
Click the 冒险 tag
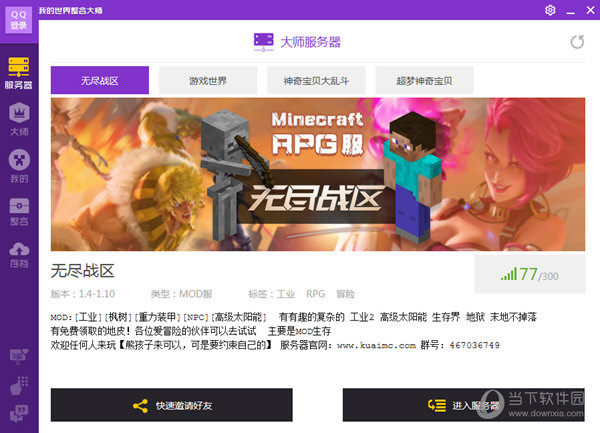click(345, 294)
